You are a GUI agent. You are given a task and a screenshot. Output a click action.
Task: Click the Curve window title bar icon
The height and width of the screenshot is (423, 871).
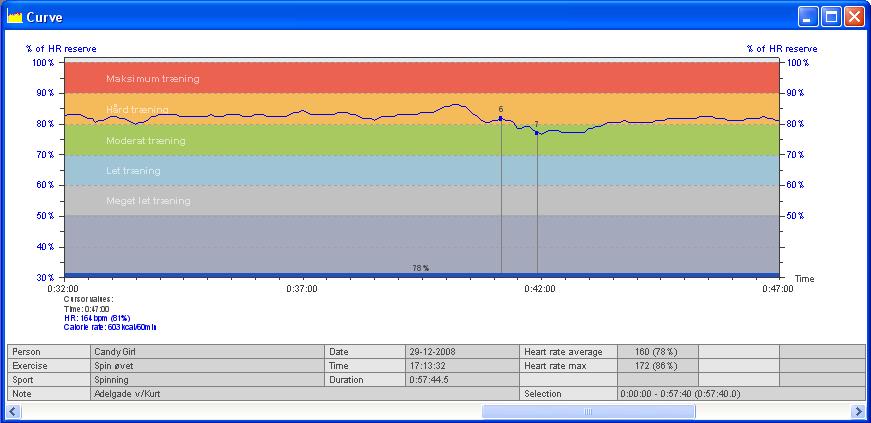(x=14, y=17)
